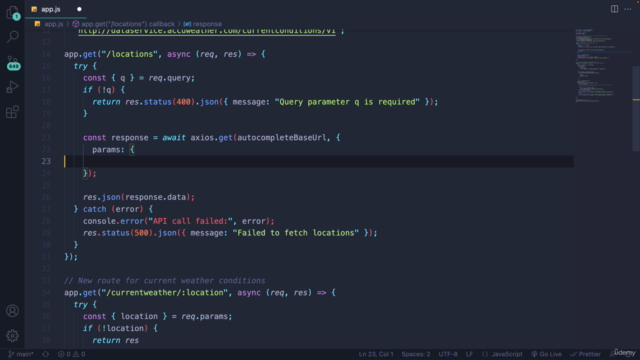Click the main branch indicator
This screenshot has height=360, width=640.
point(21,354)
